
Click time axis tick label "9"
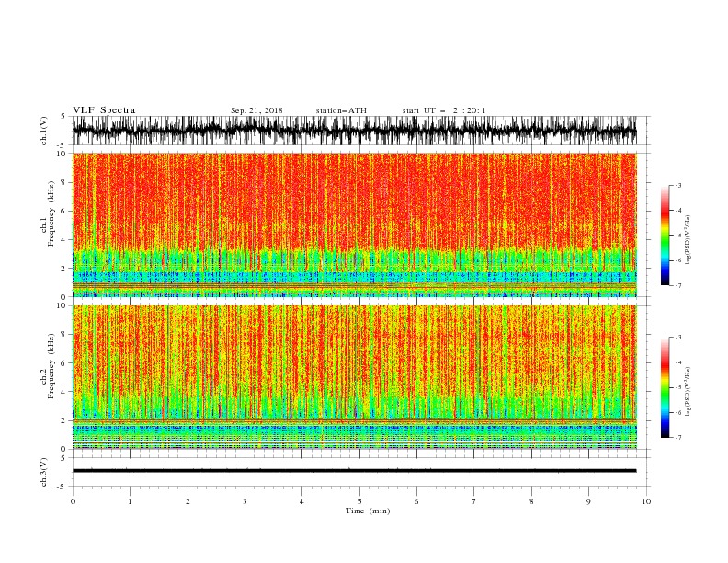tap(588, 501)
